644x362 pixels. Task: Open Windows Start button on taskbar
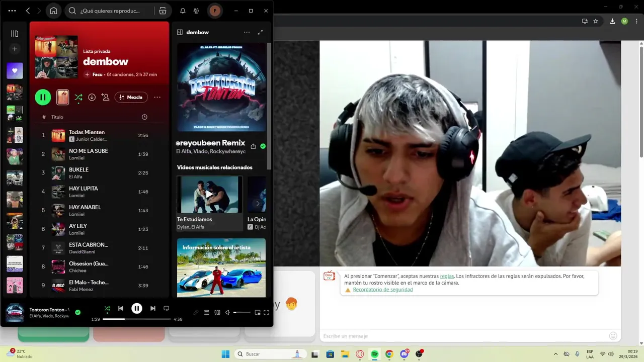pos(225,354)
